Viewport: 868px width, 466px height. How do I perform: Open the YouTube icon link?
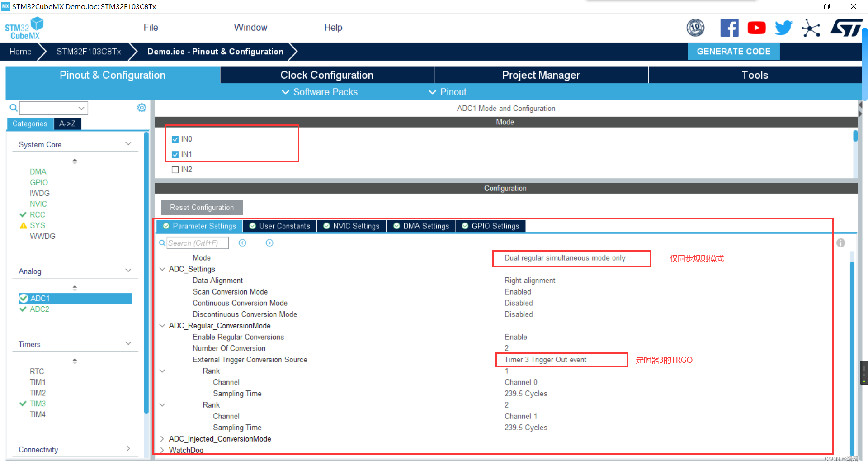click(756, 28)
